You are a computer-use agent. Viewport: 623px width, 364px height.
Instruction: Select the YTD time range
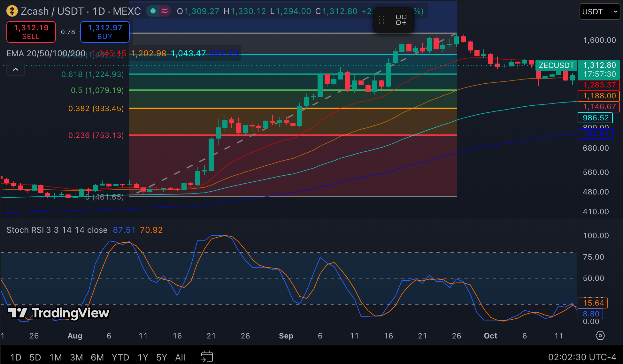[120, 357]
